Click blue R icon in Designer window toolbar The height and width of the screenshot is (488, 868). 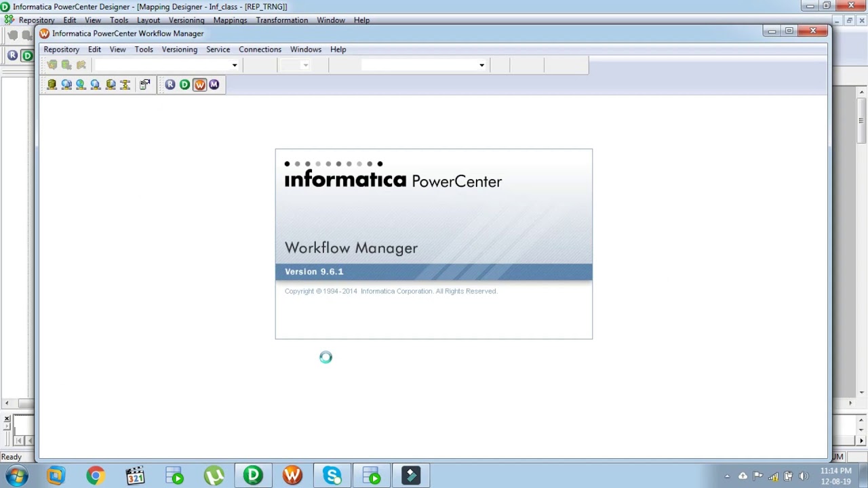pyautogui.click(x=13, y=56)
